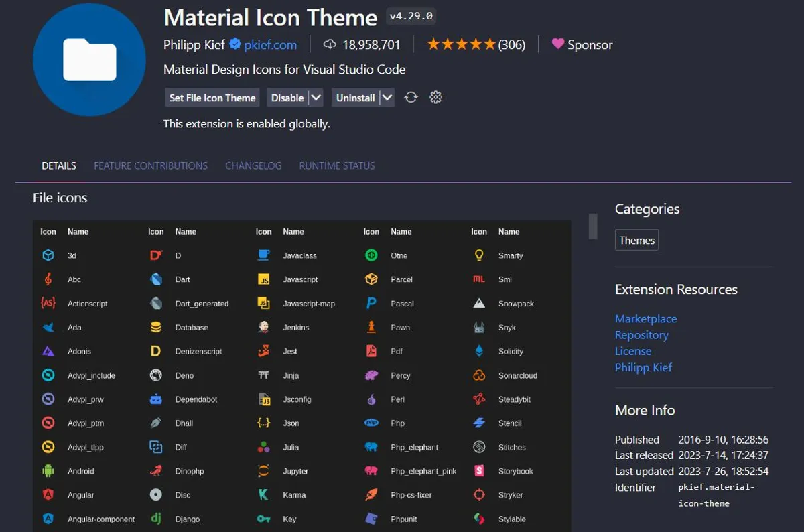Click the Stryker target icon

(x=479, y=495)
